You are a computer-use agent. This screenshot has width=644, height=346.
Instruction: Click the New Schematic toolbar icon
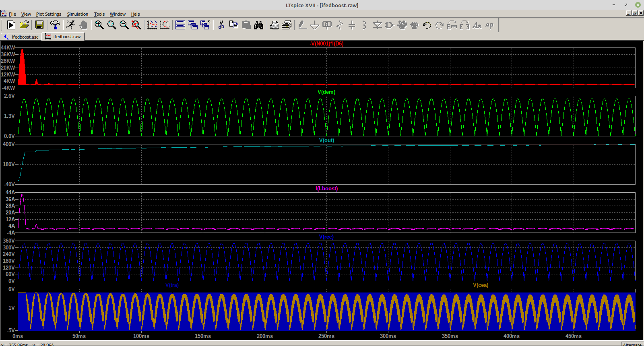coord(11,25)
